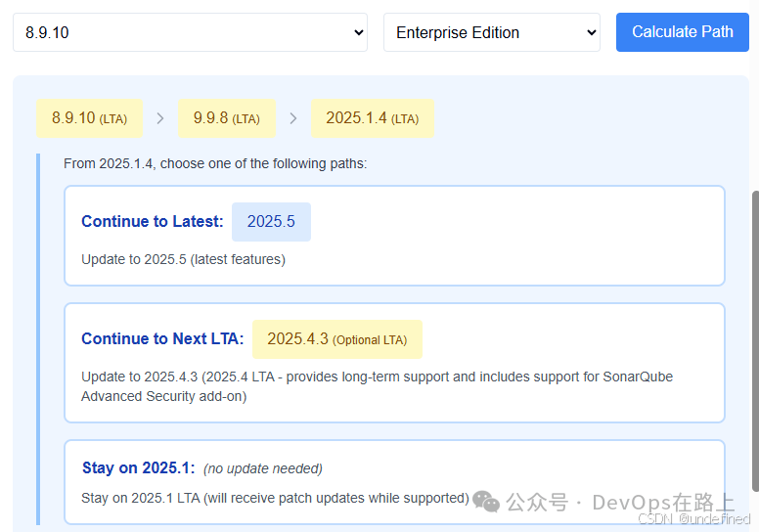
Task: Click the 2025.4.3 (Optional LTA) badge
Action: (336, 339)
